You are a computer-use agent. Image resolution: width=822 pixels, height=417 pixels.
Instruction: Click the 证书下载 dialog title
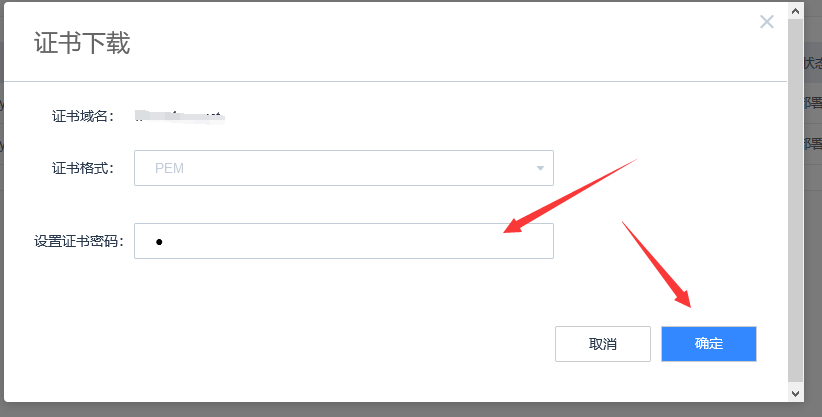click(x=82, y=42)
